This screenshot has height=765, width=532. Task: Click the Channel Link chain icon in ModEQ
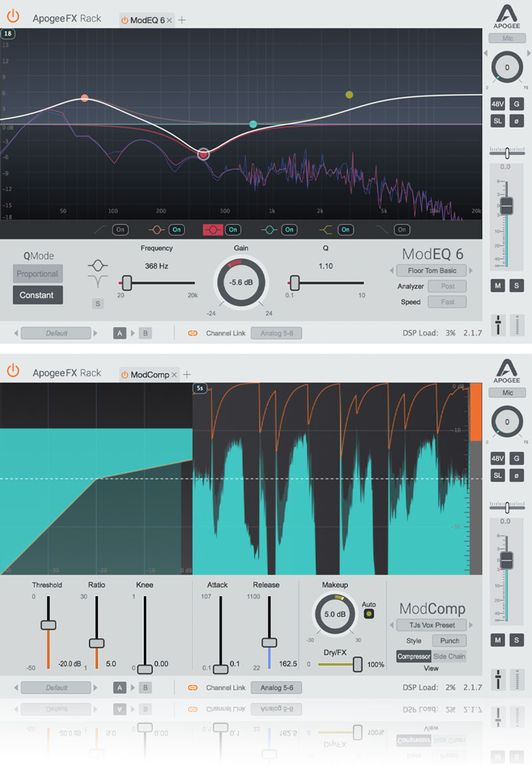tap(194, 333)
